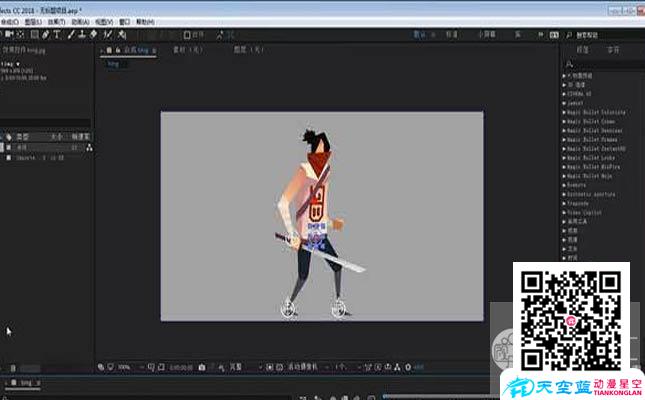Switch to the 合成 king viewer tab
645x400 pixels.
136,50
